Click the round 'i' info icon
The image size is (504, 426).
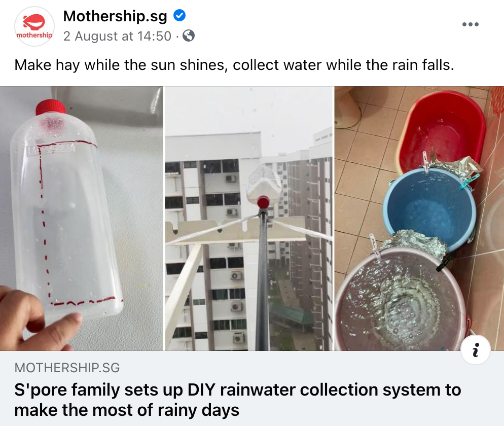pos(476,349)
